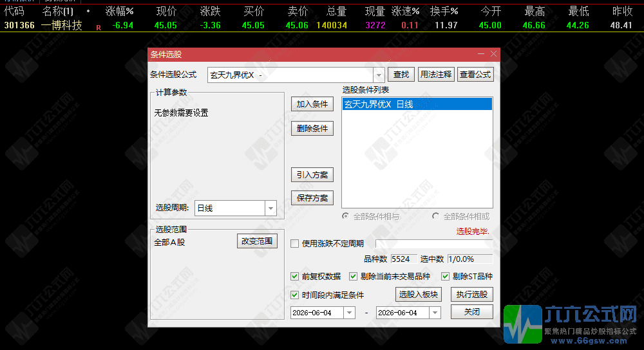
Task: Click 买价 column header
Action: tap(254, 11)
